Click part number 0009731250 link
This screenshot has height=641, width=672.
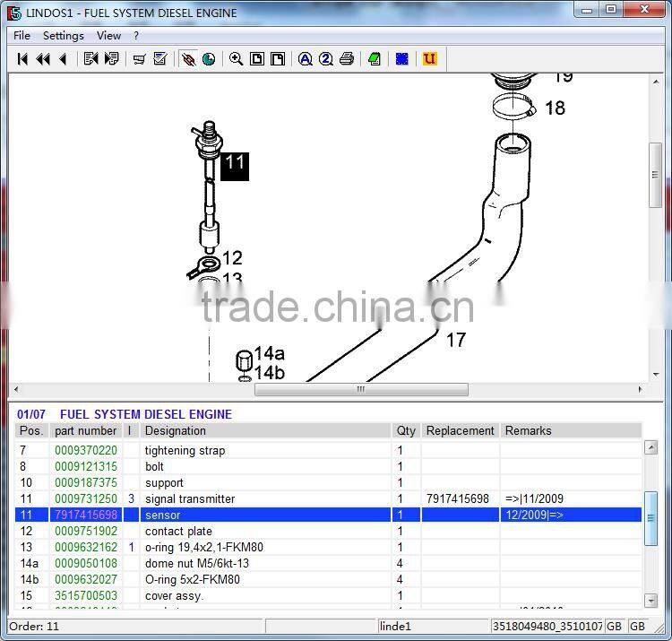tap(86, 499)
